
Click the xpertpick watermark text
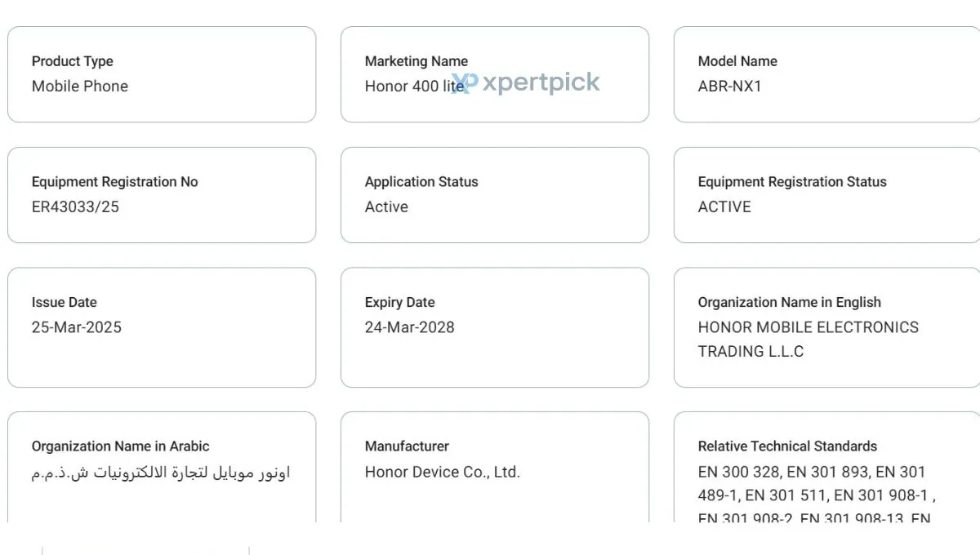point(541,82)
